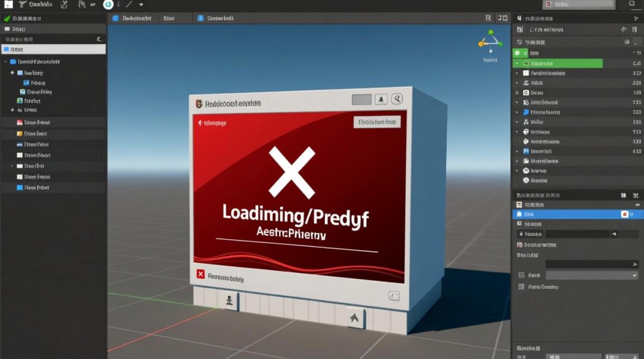Collapse the green-highlighted row in the right list

[x=517, y=63]
